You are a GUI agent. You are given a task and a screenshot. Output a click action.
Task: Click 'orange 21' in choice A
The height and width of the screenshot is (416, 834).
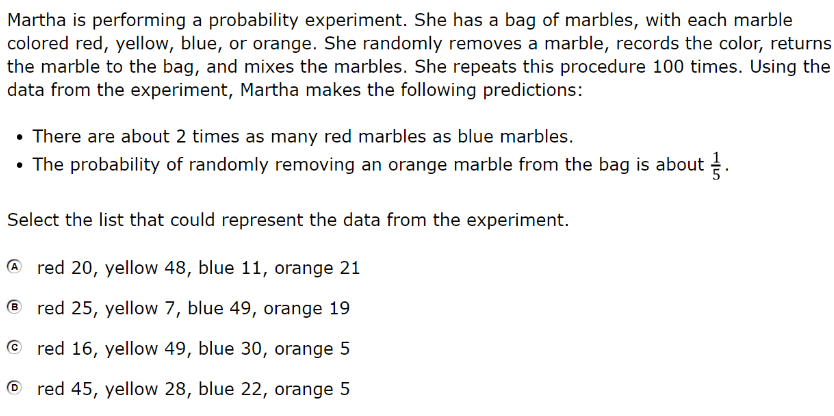pos(317,268)
